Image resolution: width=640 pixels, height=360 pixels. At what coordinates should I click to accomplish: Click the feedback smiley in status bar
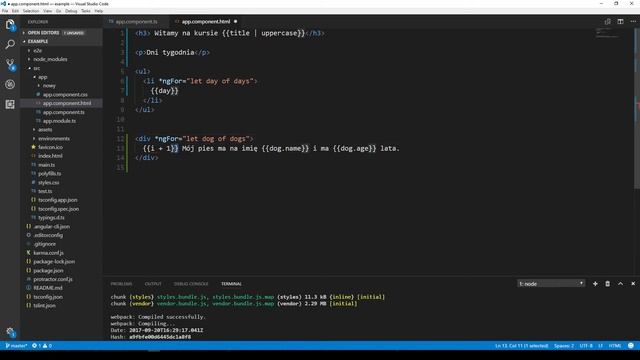pyautogui.click(x=631, y=346)
